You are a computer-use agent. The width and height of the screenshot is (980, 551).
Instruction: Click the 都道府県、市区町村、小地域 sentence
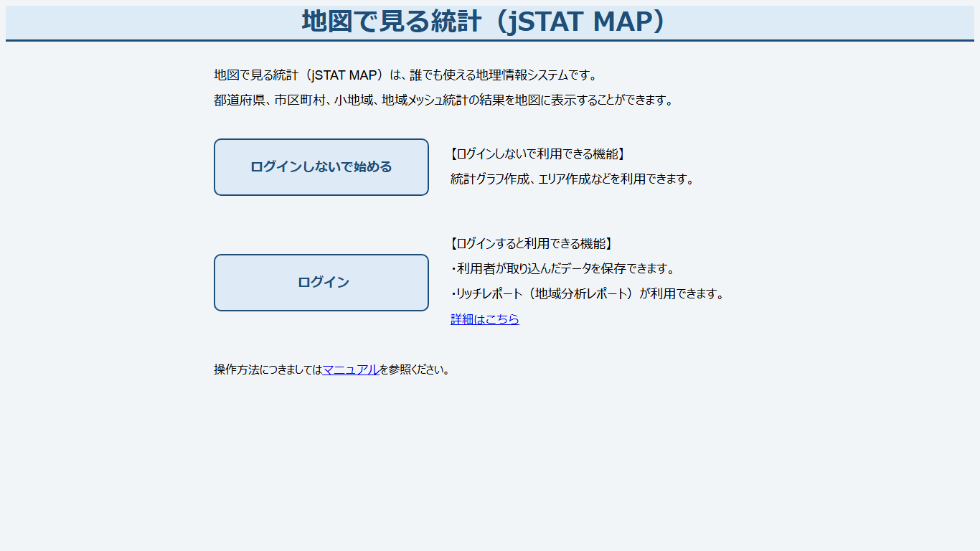tap(445, 100)
